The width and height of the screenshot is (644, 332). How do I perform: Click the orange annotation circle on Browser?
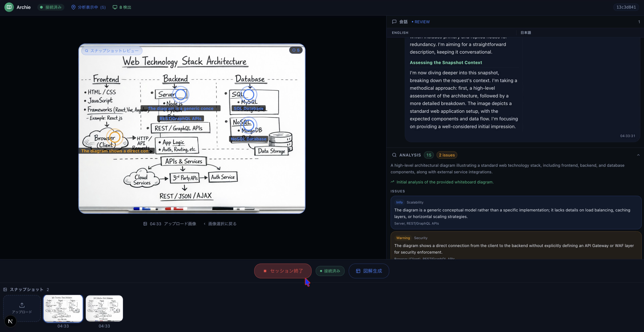(115, 137)
